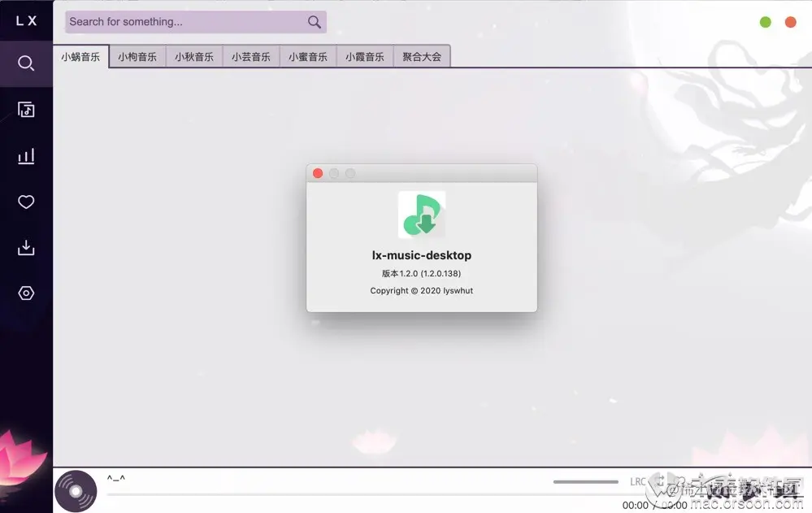This screenshot has width=812, height=513.
Task: Adjust the volume slider bar
Action: 586,481
